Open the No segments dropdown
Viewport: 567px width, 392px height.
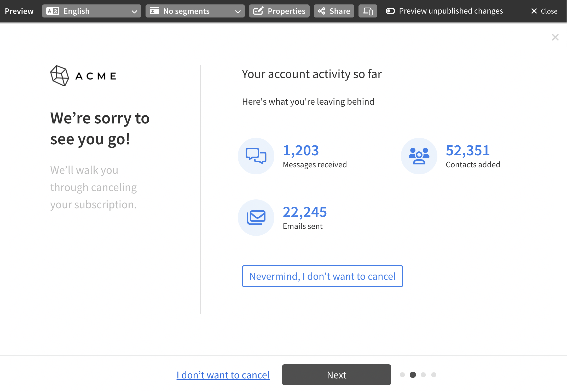click(195, 11)
